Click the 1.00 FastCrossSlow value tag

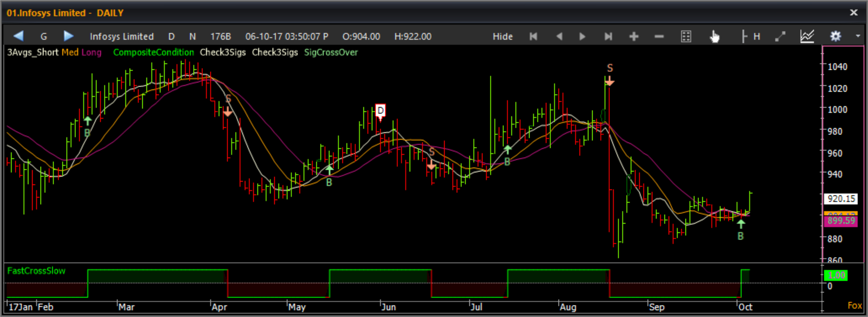point(836,275)
